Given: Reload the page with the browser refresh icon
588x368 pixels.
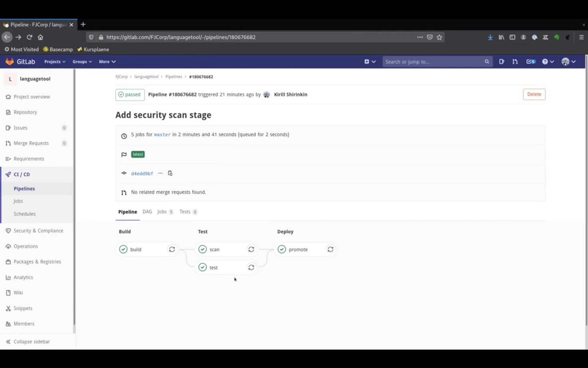Looking at the screenshot, I should coord(29,37).
